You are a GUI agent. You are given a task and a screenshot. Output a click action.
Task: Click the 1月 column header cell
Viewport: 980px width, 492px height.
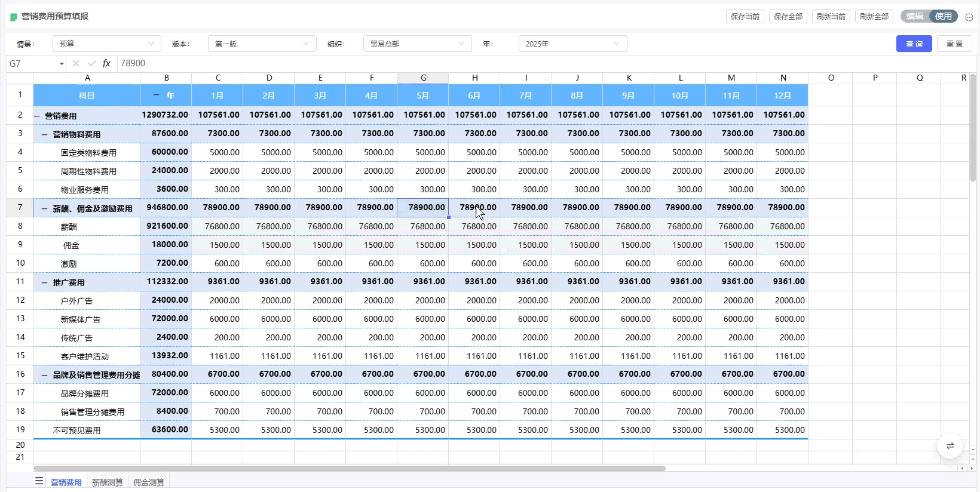pos(218,96)
